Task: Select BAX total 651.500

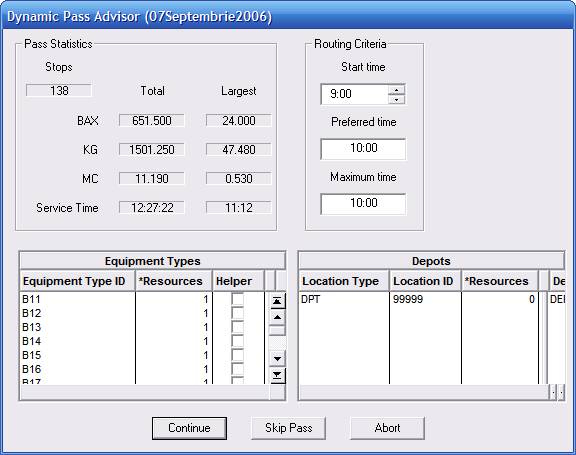Action: (152, 120)
